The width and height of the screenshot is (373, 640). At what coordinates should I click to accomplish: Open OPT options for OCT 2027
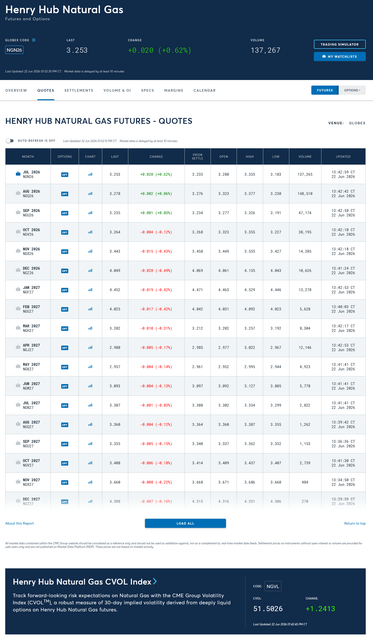pos(64,463)
